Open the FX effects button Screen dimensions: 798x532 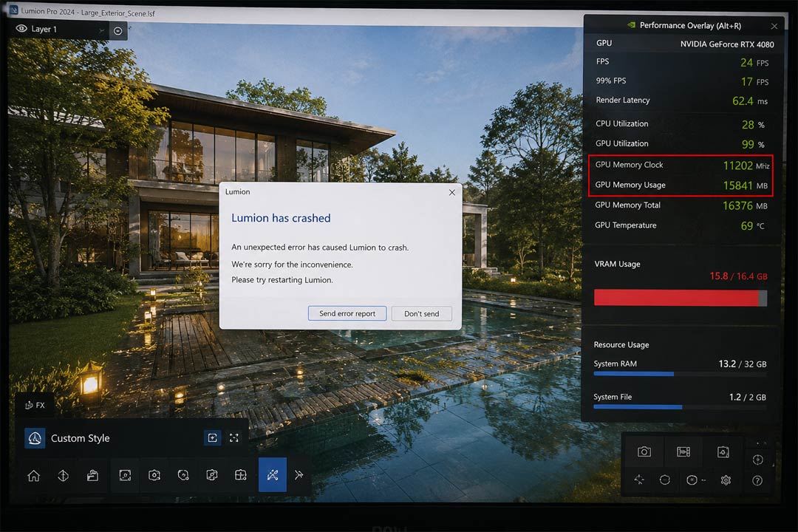coord(35,405)
